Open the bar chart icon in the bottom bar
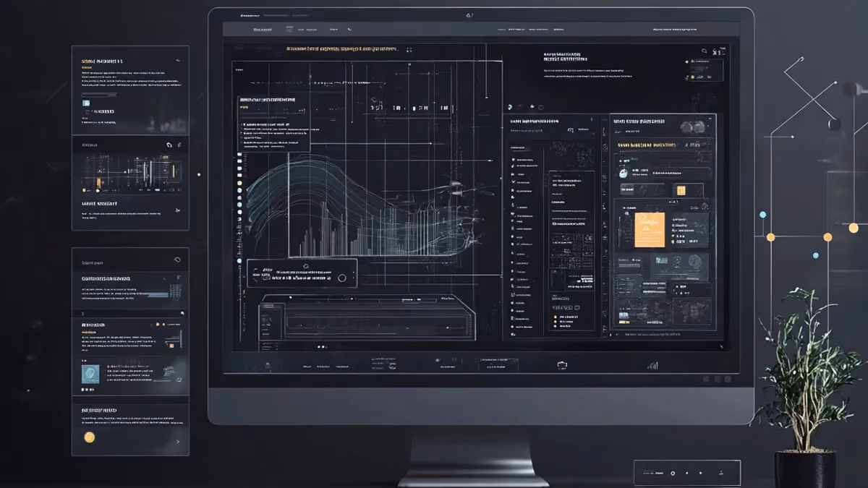Viewport: 868px width, 488px height. click(652, 366)
